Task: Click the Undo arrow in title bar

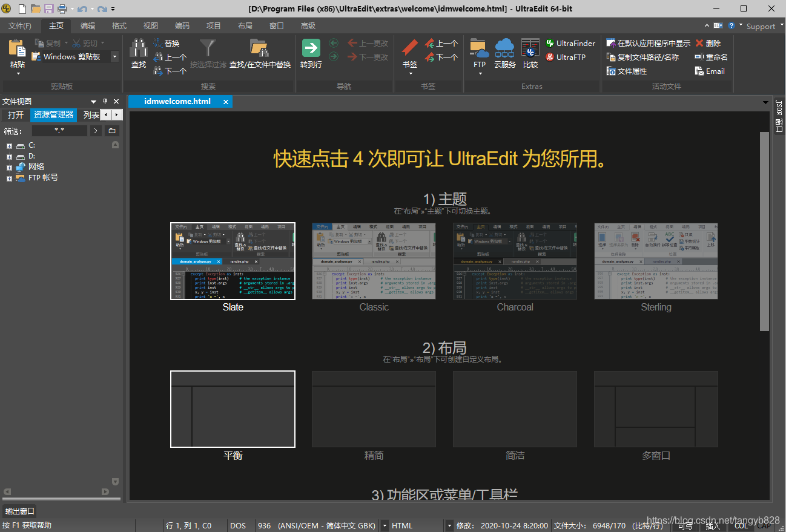Action: [81, 8]
